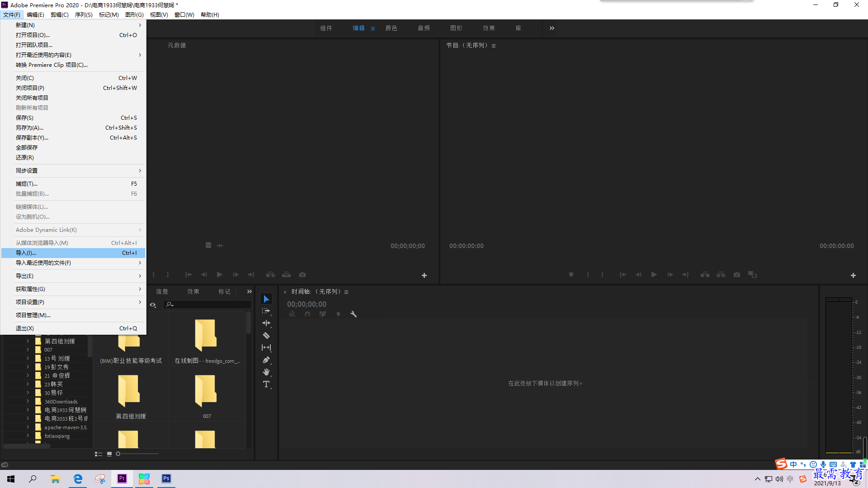Step back one frame in program monitor

[638, 275]
